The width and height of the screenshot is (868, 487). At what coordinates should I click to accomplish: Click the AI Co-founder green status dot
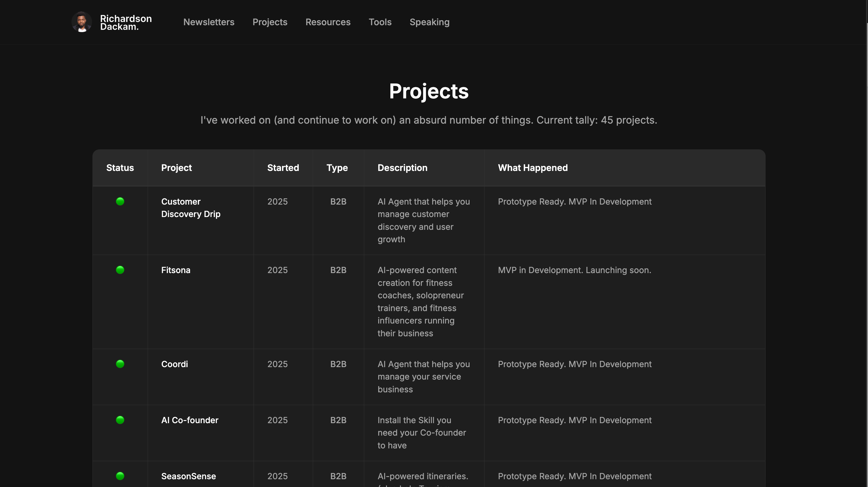pos(120,420)
